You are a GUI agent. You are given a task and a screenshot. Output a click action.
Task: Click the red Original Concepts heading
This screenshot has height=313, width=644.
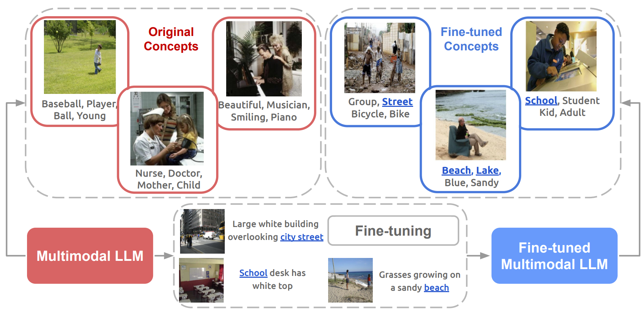[171, 39]
